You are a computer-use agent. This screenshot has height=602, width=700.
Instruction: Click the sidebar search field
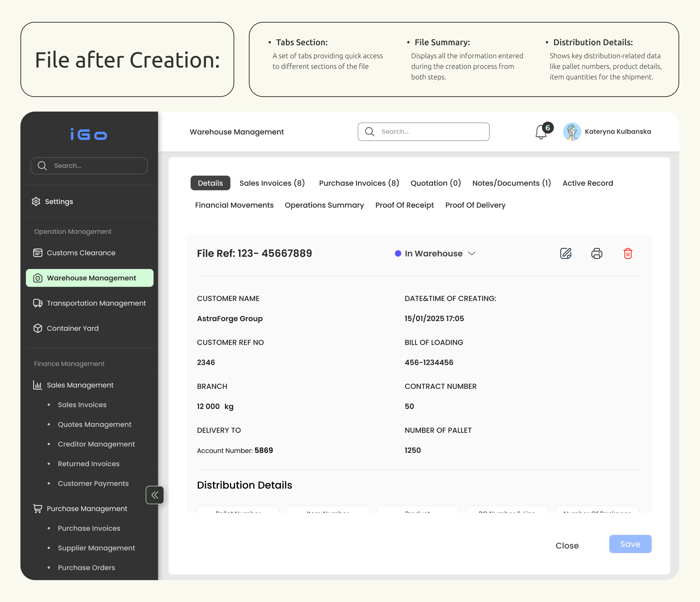click(89, 166)
